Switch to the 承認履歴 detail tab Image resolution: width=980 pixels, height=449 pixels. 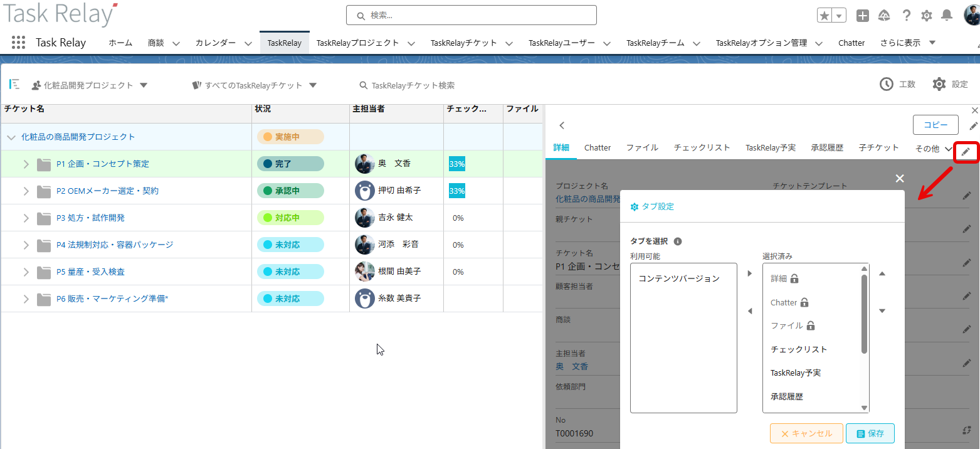[827, 147]
